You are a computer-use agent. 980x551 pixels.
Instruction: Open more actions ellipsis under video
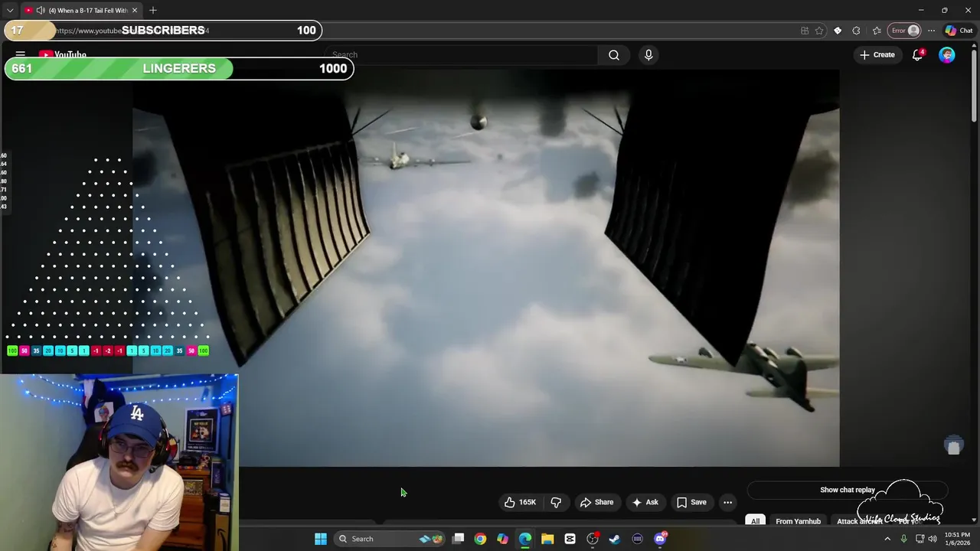pyautogui.click(x=727, y=502)
